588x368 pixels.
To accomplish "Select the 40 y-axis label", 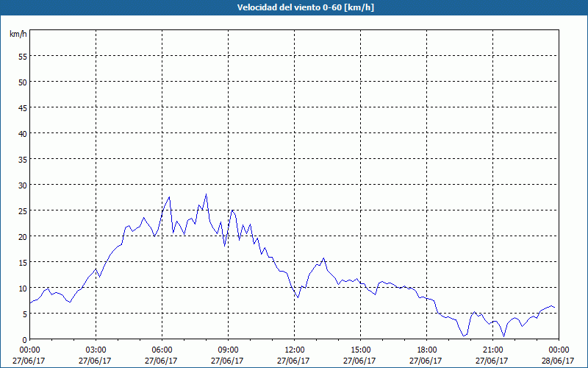I will (x=23, y=133).
